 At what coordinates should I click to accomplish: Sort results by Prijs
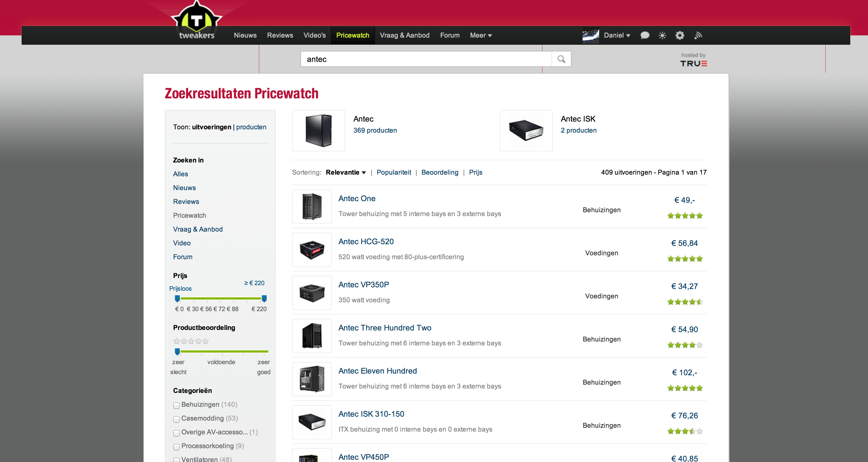click(475, 172)
